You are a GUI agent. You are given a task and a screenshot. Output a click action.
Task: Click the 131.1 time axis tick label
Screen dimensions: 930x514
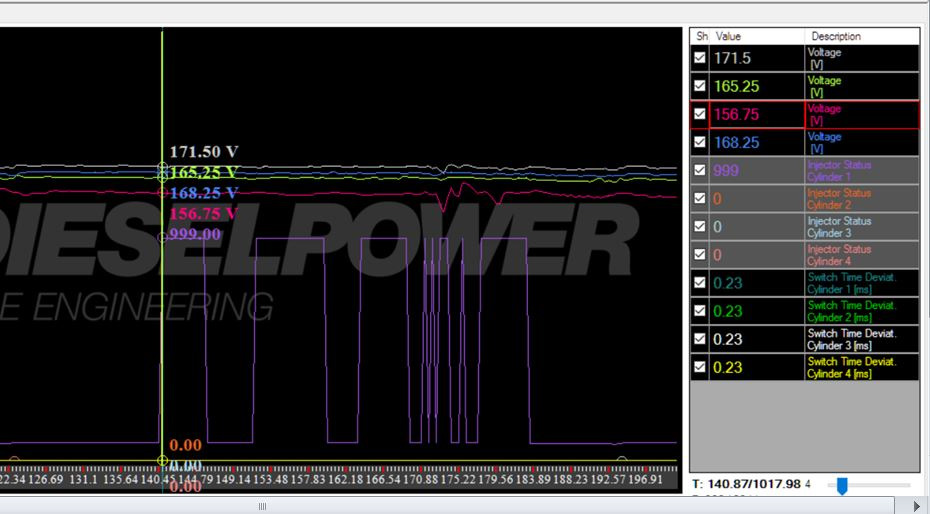coord(83,479)
